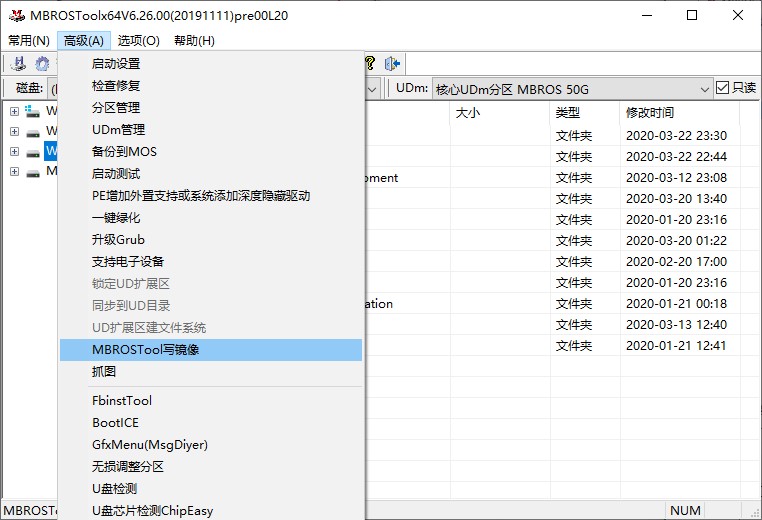Open the 磁盘 disk dropdown arrow
Image resolution: width=762 pixels, height=520 pixels.
pyautogui.click(x=372, y=89)
